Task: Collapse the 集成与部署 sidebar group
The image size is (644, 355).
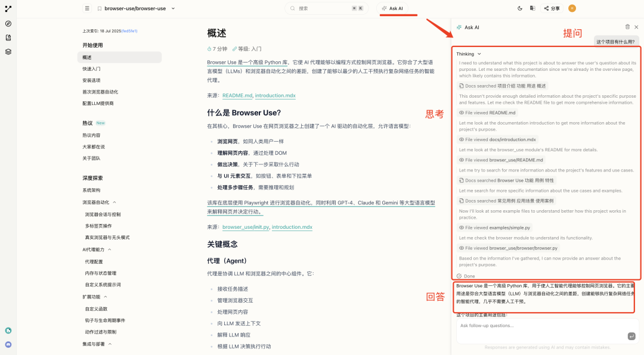Action: (x=110, y=344)
